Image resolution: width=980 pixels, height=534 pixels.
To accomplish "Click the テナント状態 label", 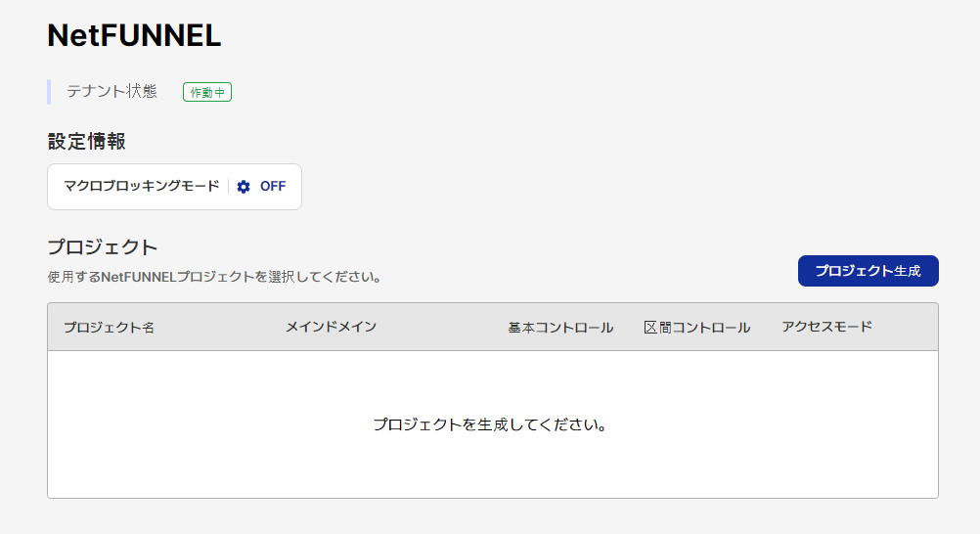I will tap(111, 91).
